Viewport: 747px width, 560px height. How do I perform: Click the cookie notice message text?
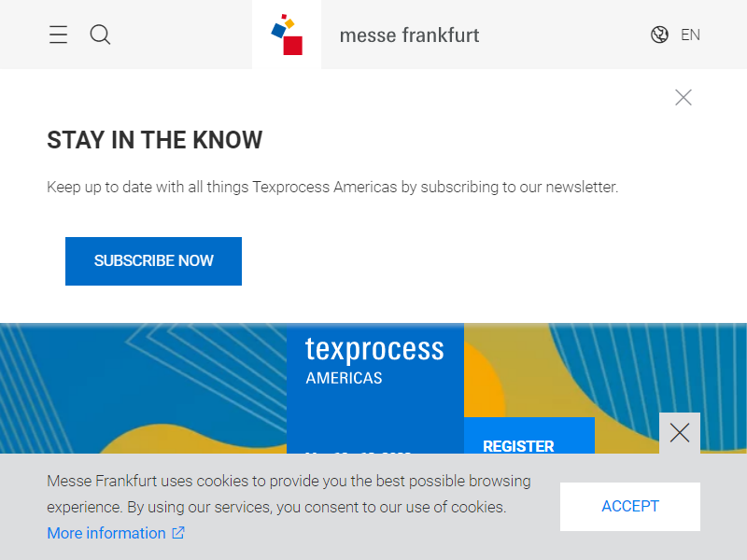coord(289,494)
